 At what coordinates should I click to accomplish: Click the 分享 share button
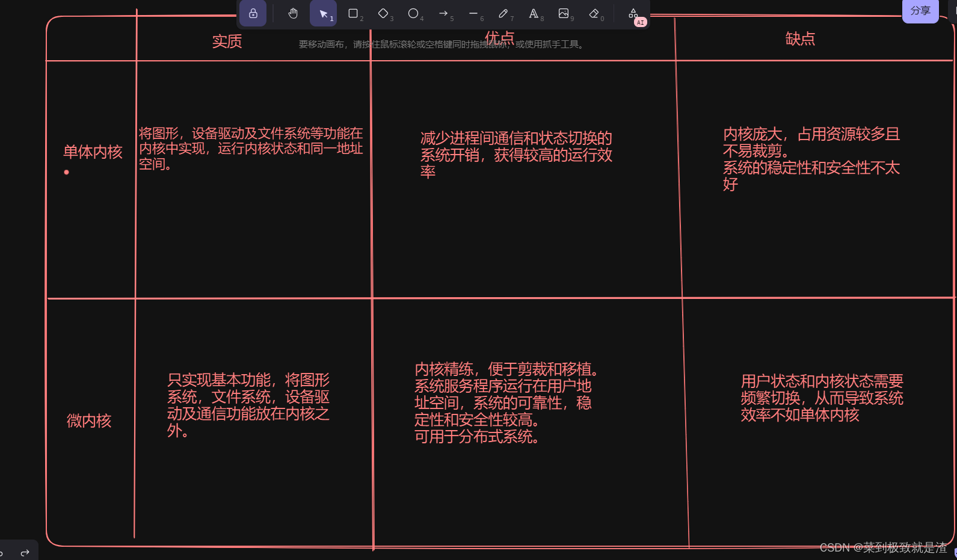coord(920,11)
